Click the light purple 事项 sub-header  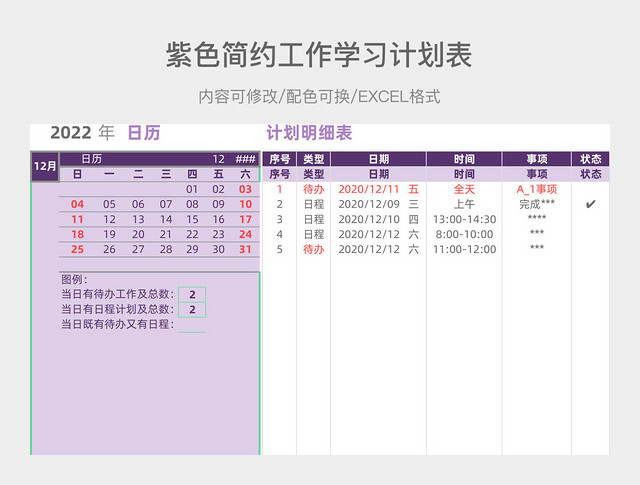pos(536,174)
